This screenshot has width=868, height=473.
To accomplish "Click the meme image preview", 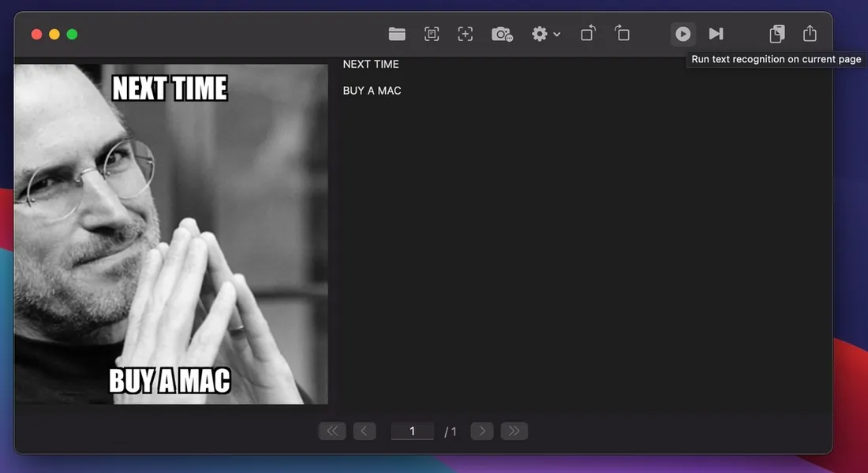I will tap(171, 234).
